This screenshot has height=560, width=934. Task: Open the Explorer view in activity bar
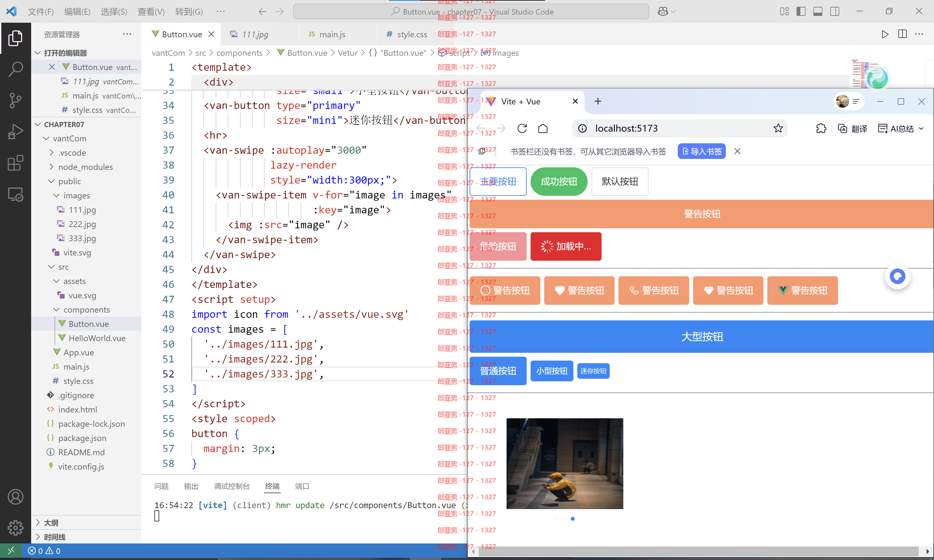15,38
